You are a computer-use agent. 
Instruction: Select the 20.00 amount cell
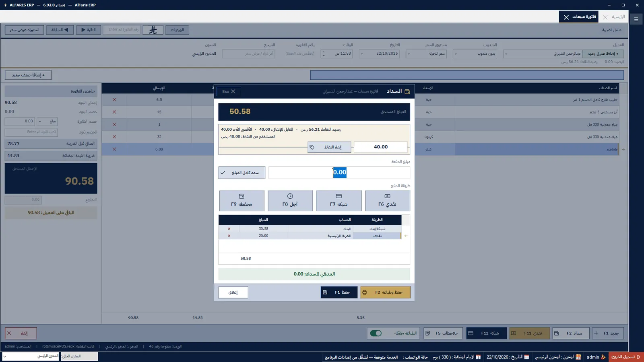263,236
